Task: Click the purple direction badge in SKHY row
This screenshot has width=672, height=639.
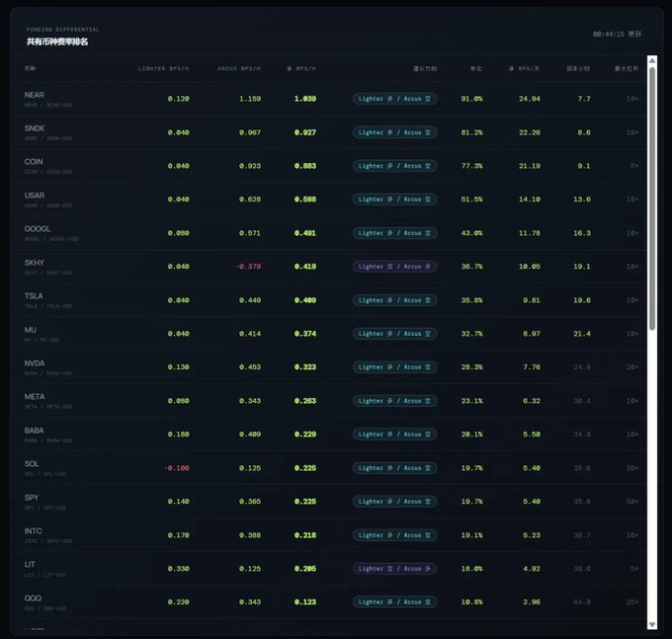Action: tap(394, 267)
